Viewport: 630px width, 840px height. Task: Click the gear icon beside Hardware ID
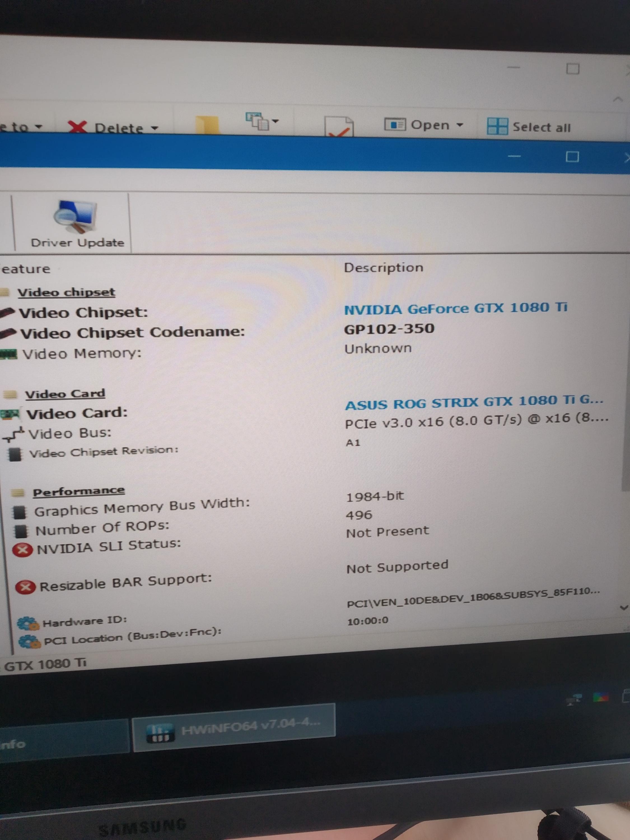pyautogui.click(x=28, y=623)
